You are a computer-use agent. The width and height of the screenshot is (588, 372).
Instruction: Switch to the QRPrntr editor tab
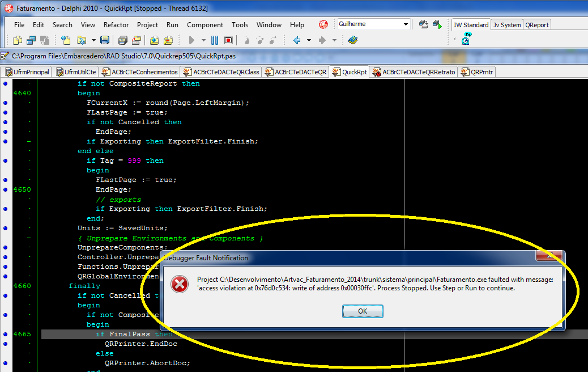tap(476, 71)
